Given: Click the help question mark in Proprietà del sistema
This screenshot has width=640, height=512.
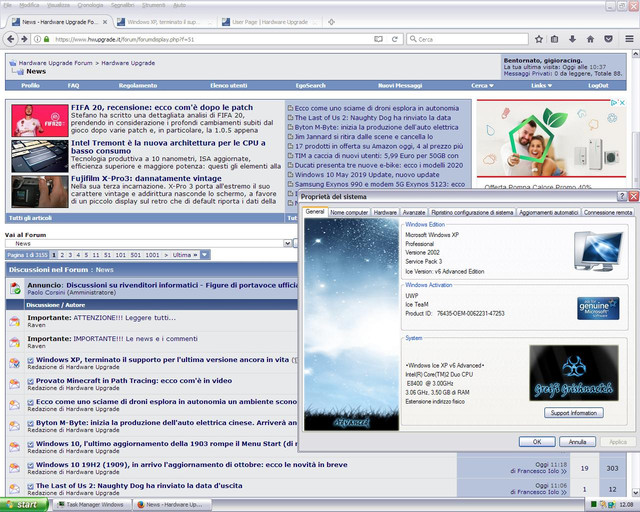Looking at the screenshot, I should (622, 196).
